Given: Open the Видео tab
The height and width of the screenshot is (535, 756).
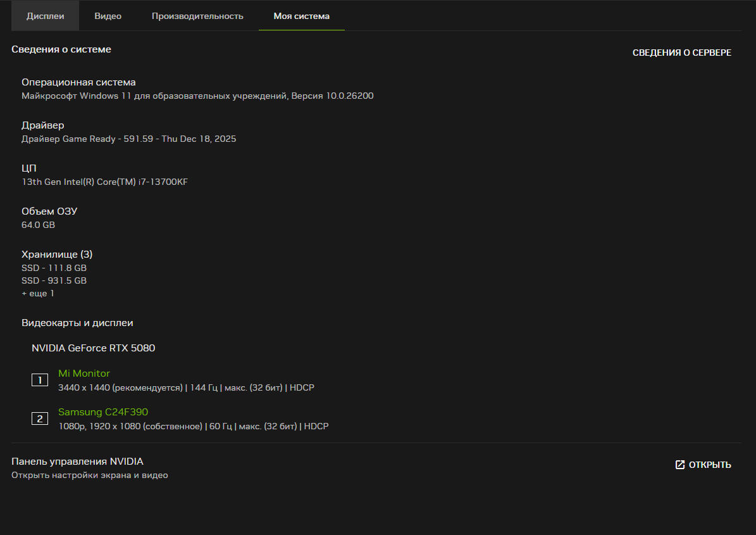Looking at the screenshot, I should point(108,16).
